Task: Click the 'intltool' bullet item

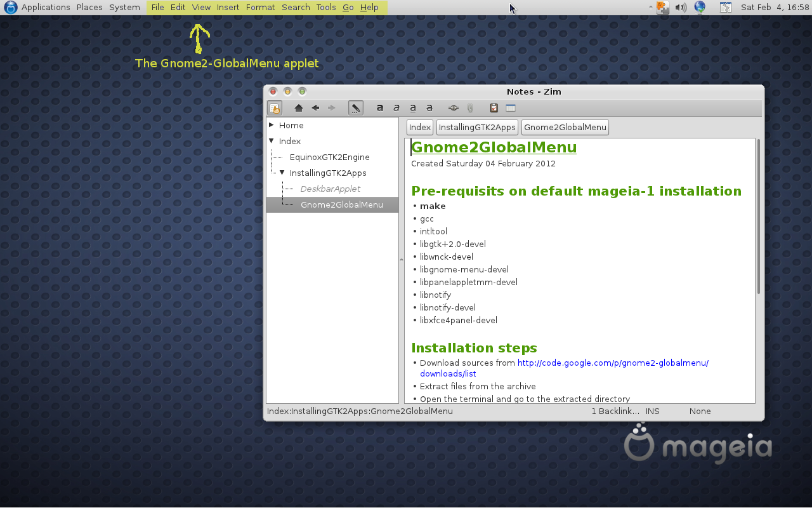Action: click(x=433, y=231)
